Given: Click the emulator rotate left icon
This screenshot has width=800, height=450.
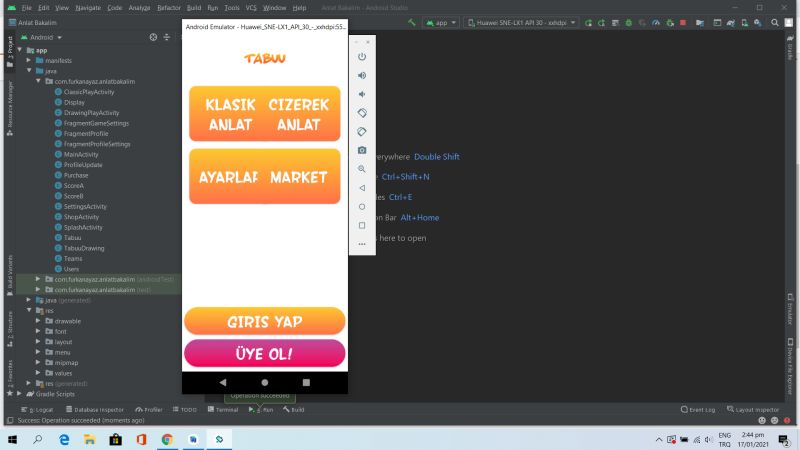Looking at the screenshot, I should (x=362, y=113).
